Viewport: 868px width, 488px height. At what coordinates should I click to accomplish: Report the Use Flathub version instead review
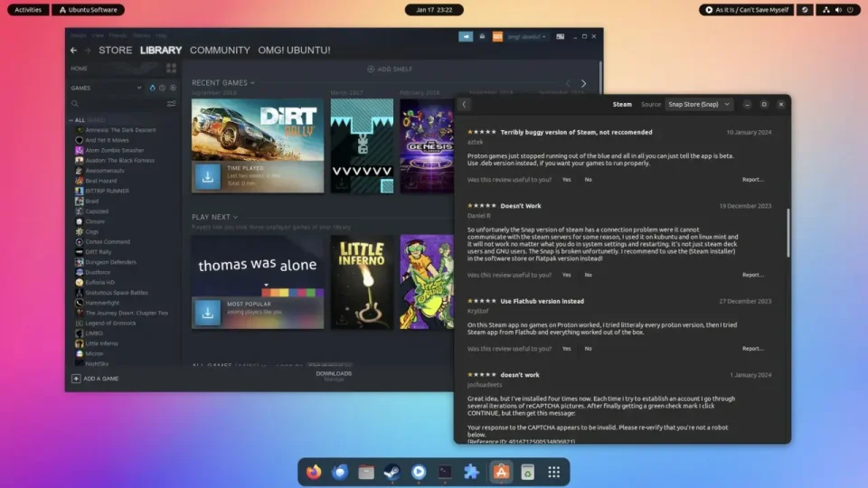click(x=753, y=349)
